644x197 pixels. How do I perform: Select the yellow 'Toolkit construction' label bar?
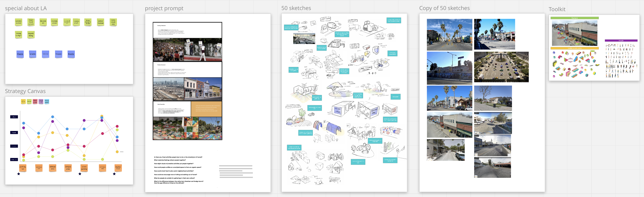(x=574, y=48)
